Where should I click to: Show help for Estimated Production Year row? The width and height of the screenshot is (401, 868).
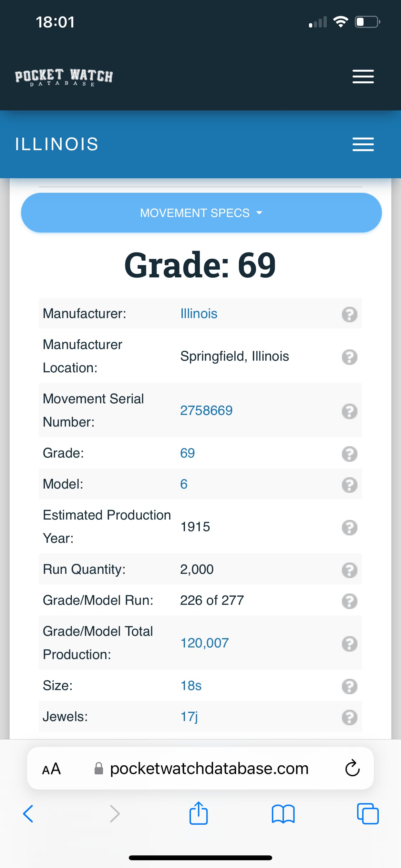point(349,527)
